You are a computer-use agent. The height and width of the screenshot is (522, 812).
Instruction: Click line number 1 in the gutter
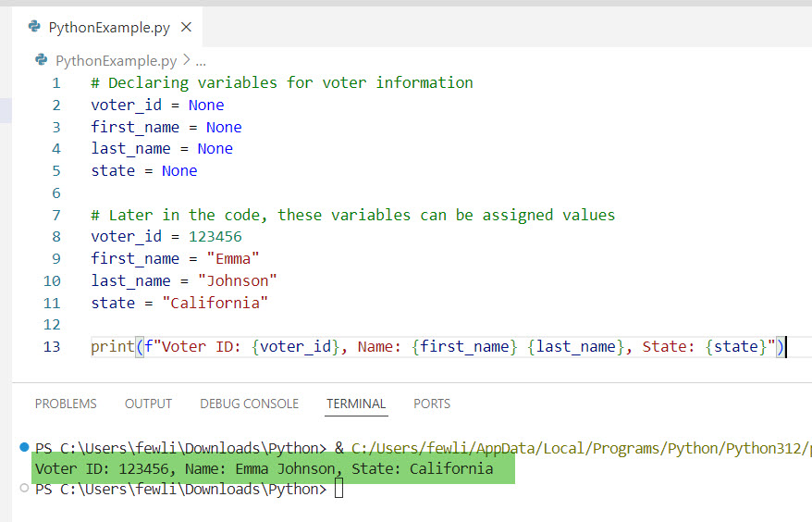(x=55, y=83)
